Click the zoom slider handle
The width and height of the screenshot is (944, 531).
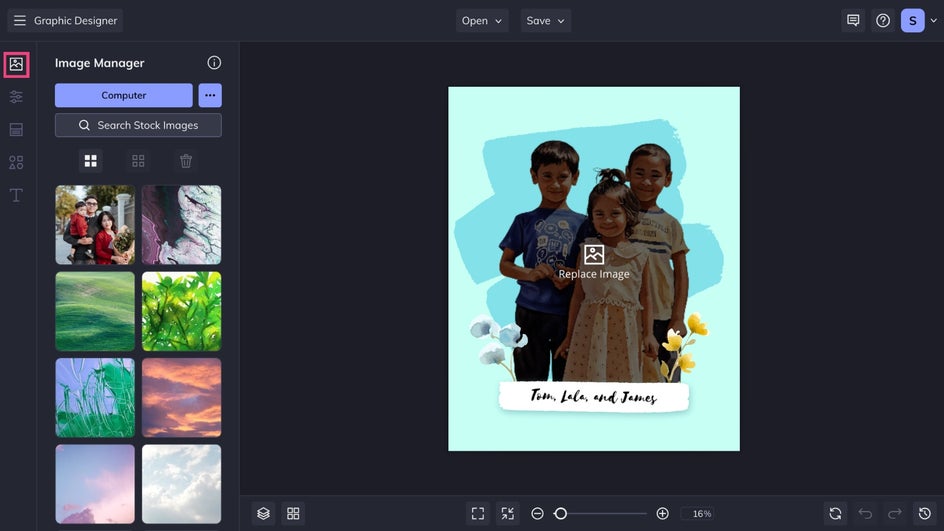pyautogui.click(x=560, y=514)
